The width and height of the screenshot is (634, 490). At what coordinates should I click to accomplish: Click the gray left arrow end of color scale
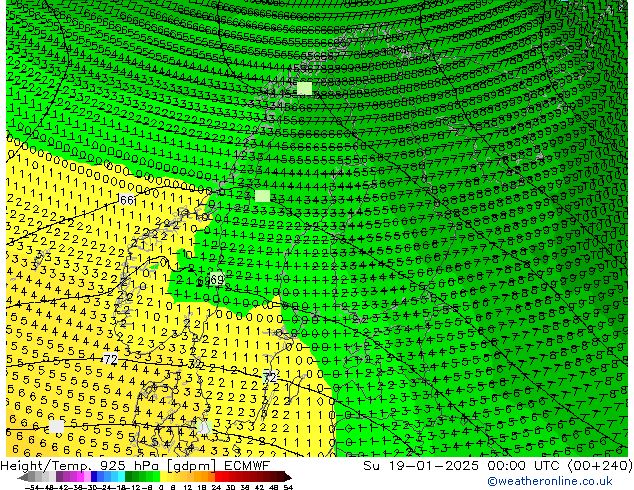coord(22,477)
